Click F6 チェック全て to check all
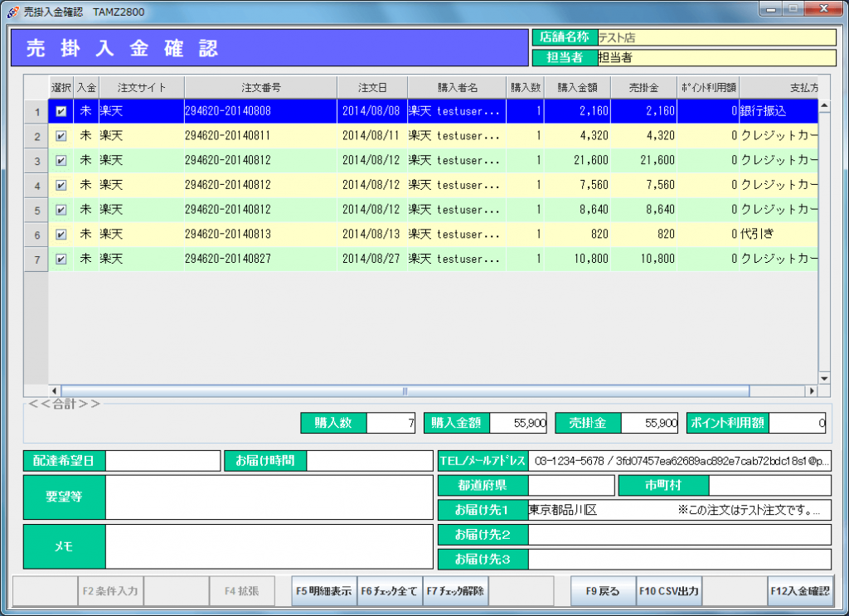The height and width of the screenshot is (616, 849). pyautogui.click(x=390, y=592)
